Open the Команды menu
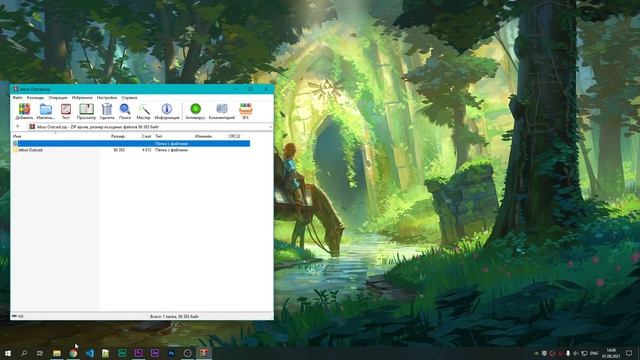The image size is (640, 360). 35,98
